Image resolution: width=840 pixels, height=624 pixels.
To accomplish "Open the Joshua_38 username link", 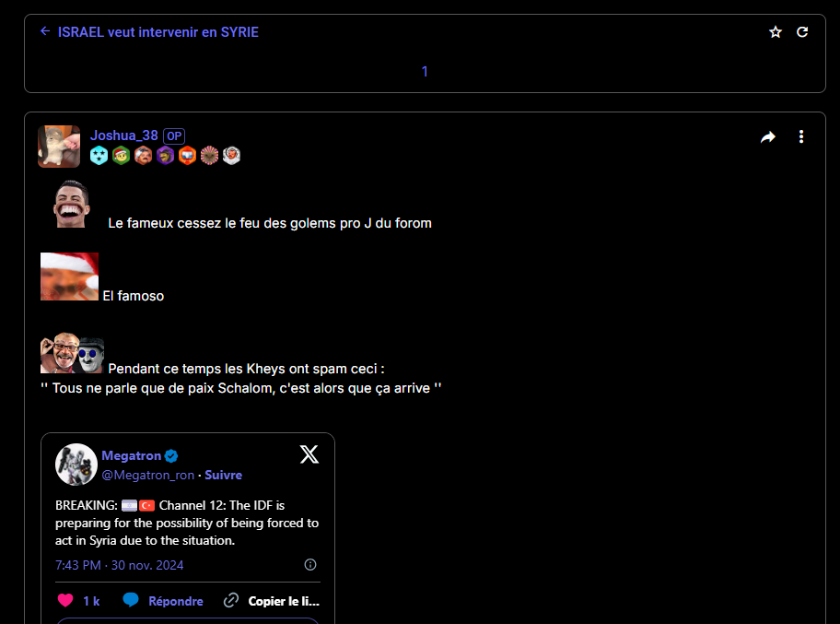I will tap(123, 135).
